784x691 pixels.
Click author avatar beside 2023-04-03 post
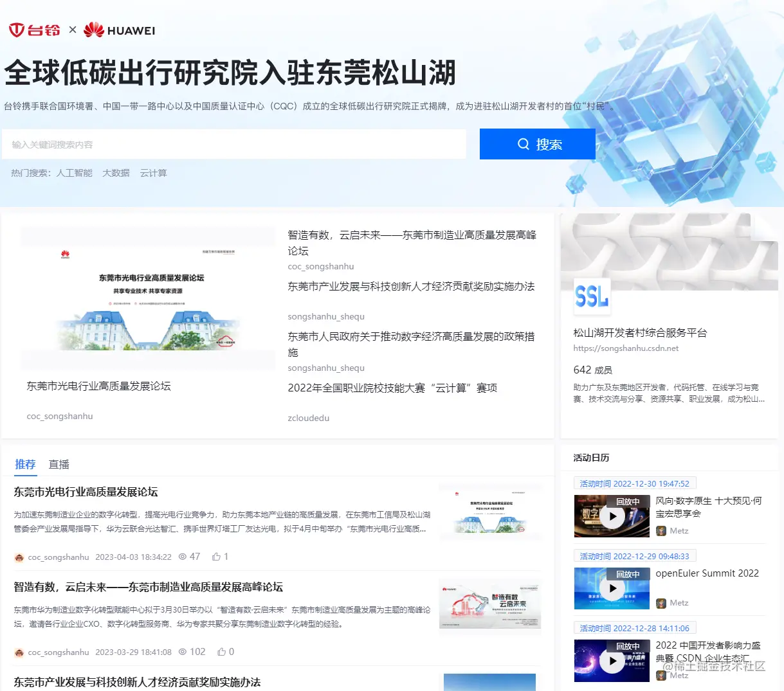pos(19,557)
